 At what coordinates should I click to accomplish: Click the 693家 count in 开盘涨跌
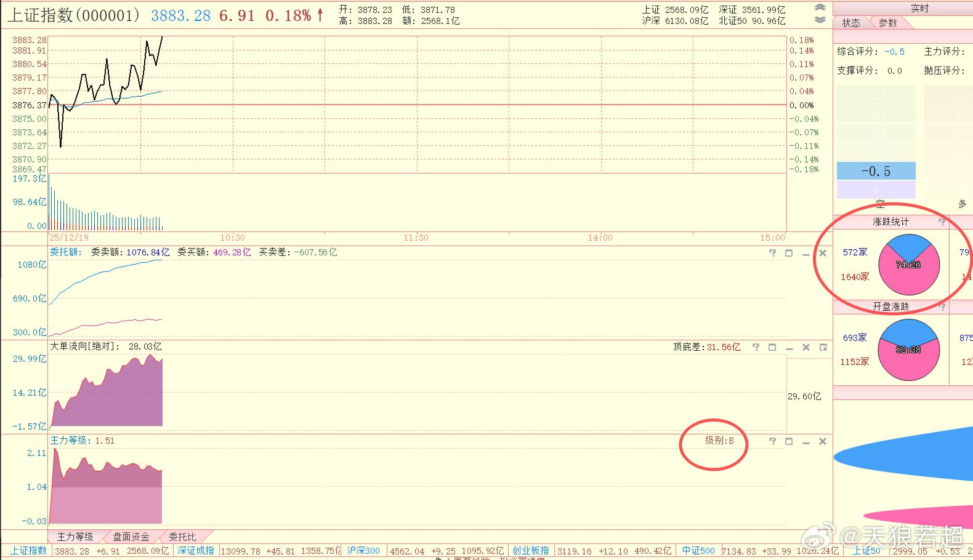855,338
